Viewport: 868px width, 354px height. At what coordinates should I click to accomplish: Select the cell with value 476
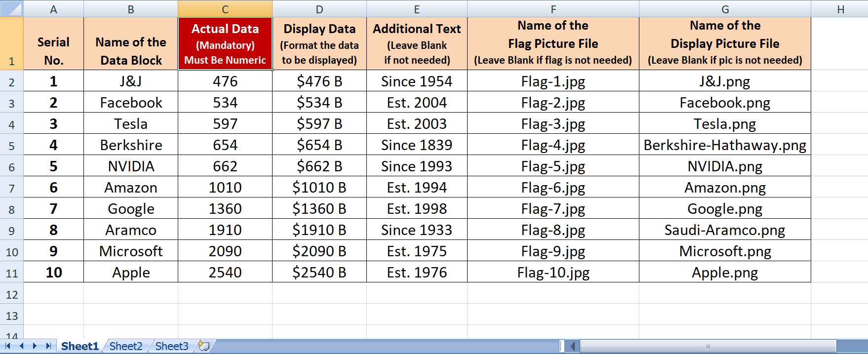(225, 81)
